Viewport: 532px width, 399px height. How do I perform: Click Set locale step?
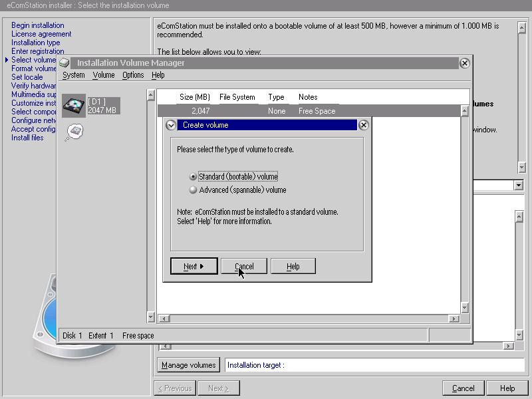(27, 77)
